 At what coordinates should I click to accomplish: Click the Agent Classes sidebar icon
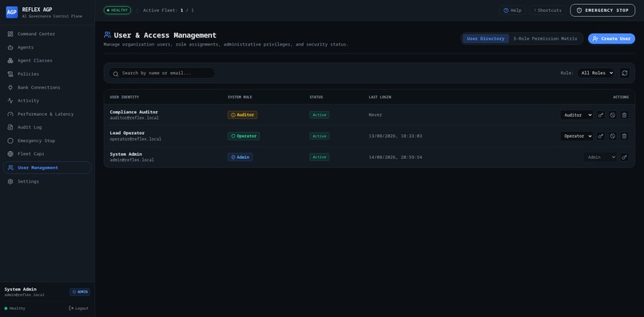click(10, 61)
